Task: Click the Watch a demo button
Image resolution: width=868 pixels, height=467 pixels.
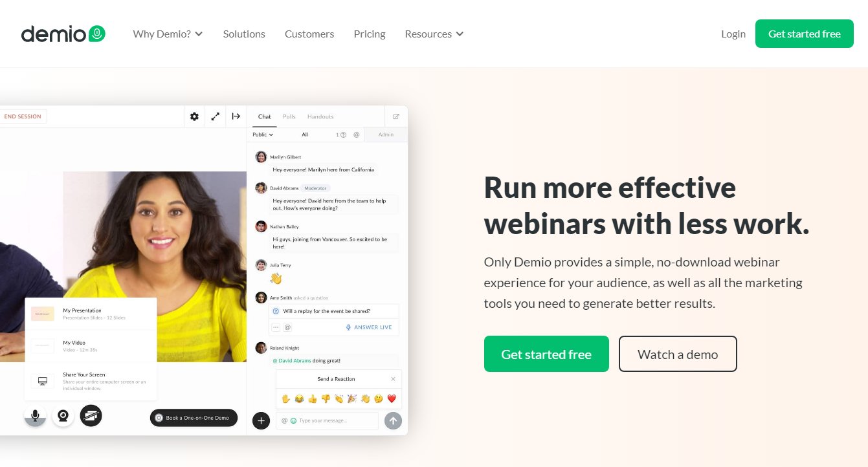Action: tap(678, 354)
